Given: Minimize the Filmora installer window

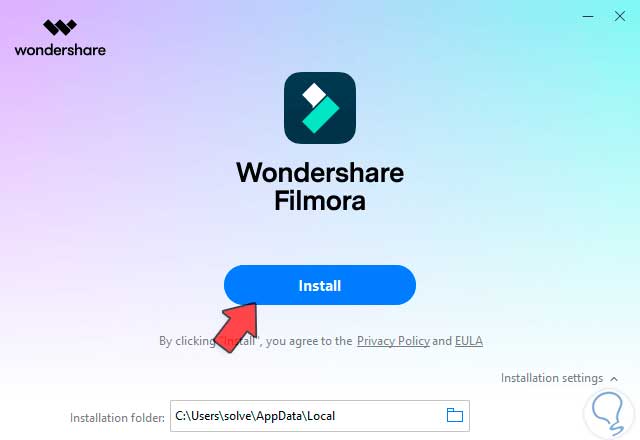Looking at the screenshot, I should point(588,17).
